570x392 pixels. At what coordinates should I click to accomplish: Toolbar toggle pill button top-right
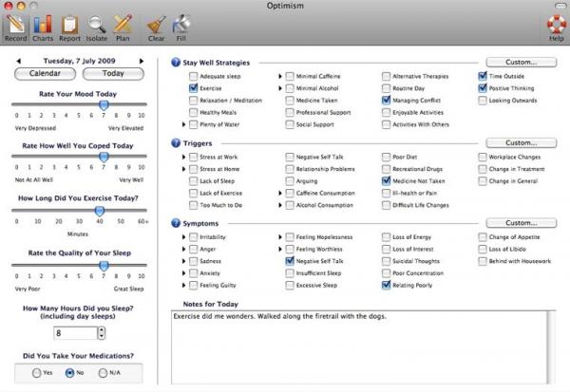click(x=560, y=6)
